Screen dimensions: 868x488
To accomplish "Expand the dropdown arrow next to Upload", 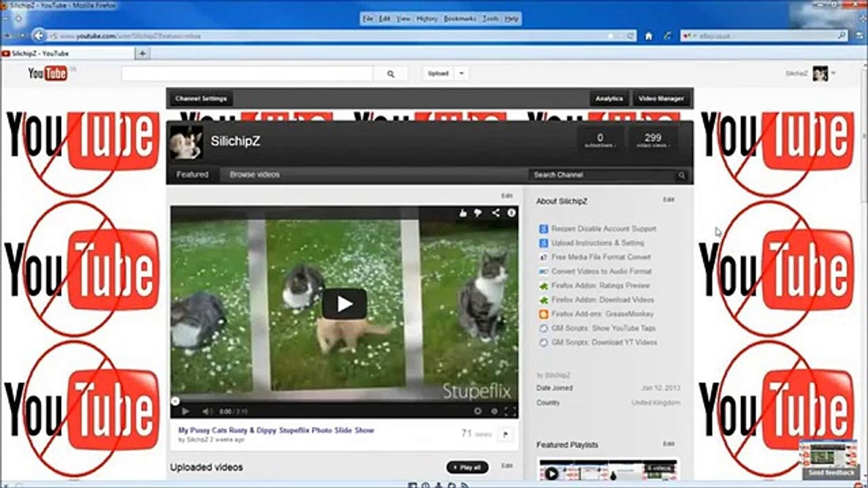I will tap(461, 73).
